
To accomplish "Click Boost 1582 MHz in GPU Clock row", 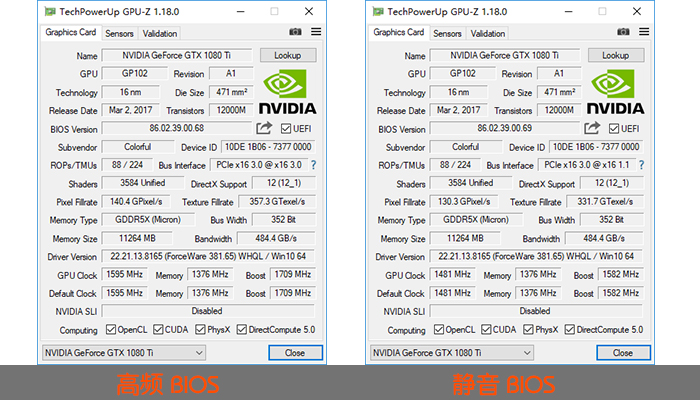I will point(621,275).
